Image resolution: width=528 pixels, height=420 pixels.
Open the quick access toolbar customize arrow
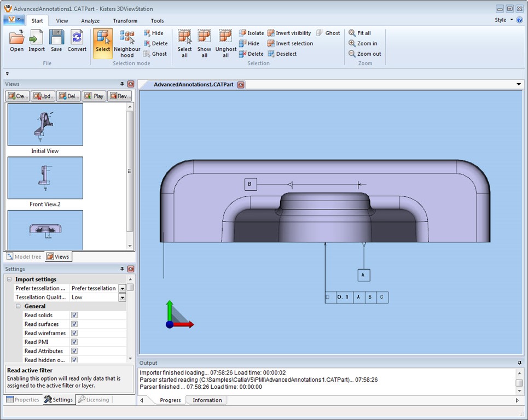tap(7, 74)
